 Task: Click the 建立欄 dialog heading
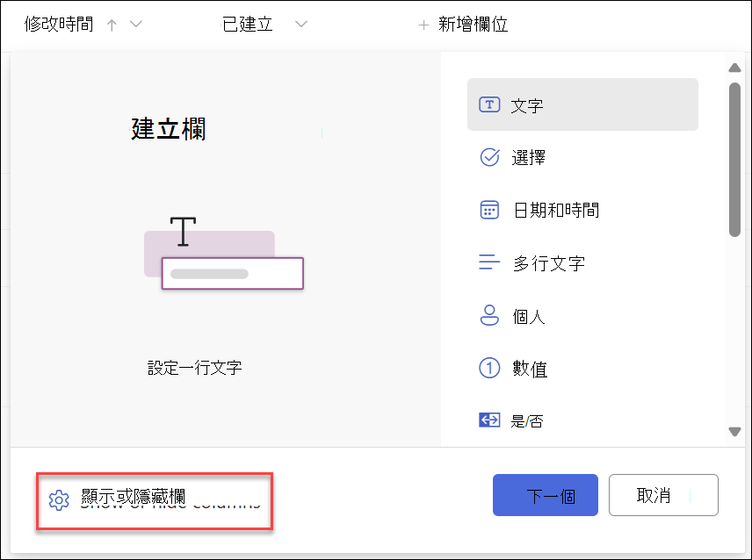click(x=168, y=129)
